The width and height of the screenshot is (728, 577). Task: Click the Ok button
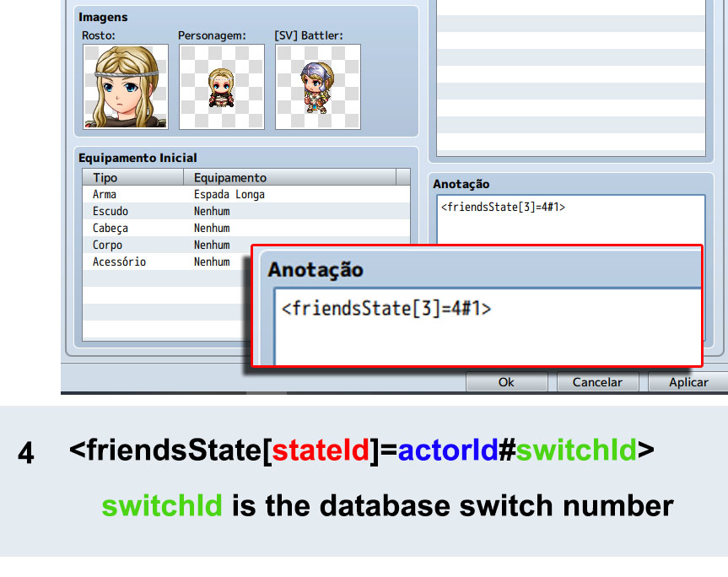(506, 382)
